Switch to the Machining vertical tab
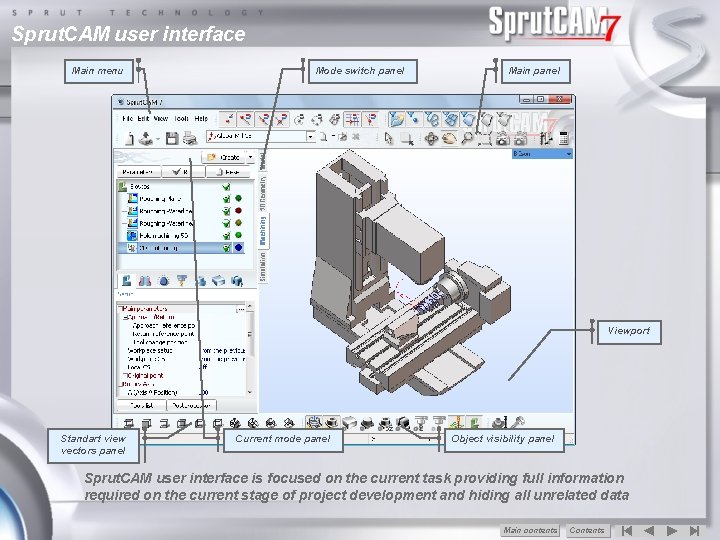Image resolution: width=720 pixels, height=540 pixels. click(x=263, y=231)
